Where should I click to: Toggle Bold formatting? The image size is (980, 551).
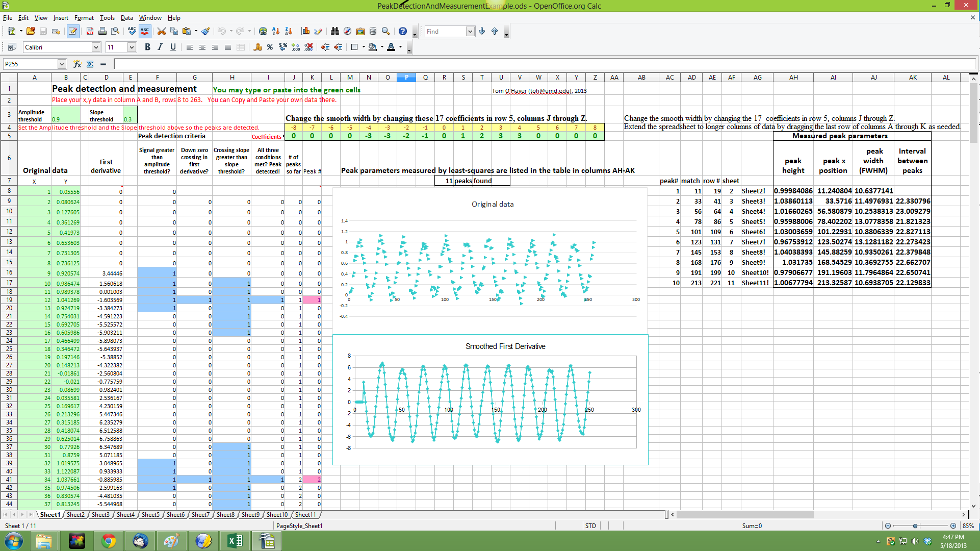[147, 47]
